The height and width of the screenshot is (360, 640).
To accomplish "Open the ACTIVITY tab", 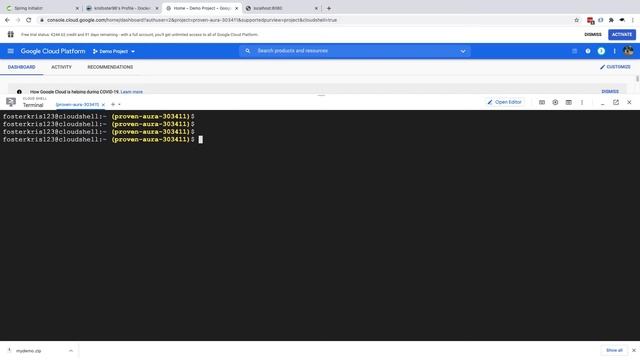I will click(x=62, y=67).
